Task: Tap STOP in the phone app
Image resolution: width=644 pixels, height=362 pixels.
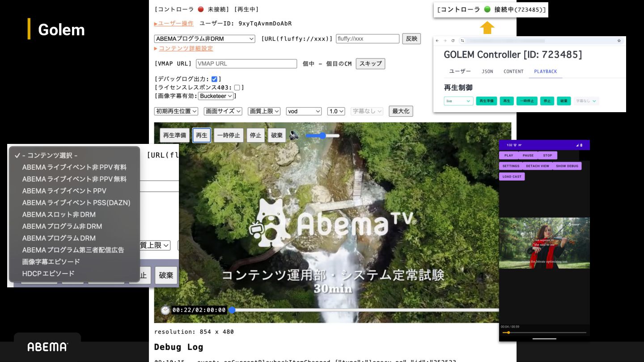Action: (x=548, y=156)
